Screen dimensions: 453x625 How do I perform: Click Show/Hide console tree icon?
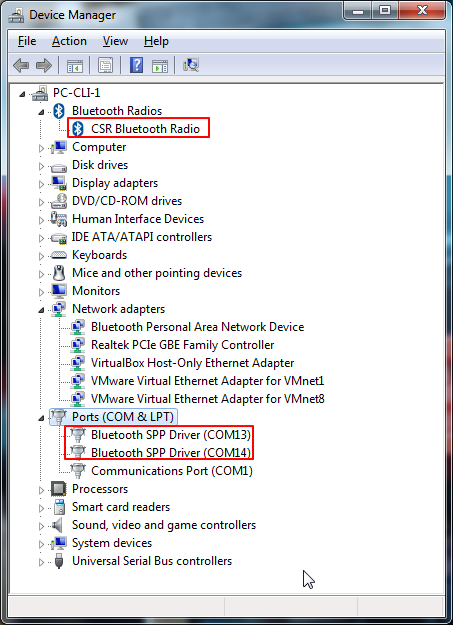[75, 65]
